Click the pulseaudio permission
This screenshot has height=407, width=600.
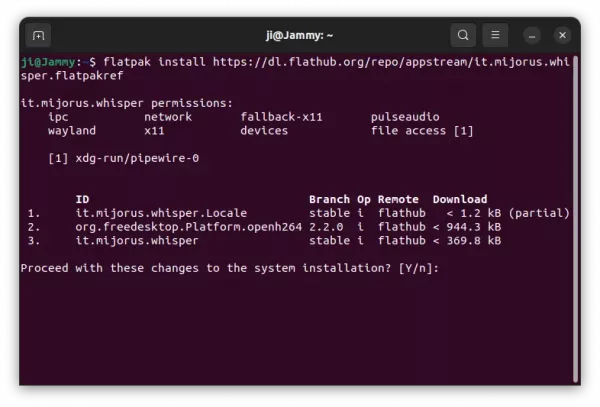click(x=405, y=117)
